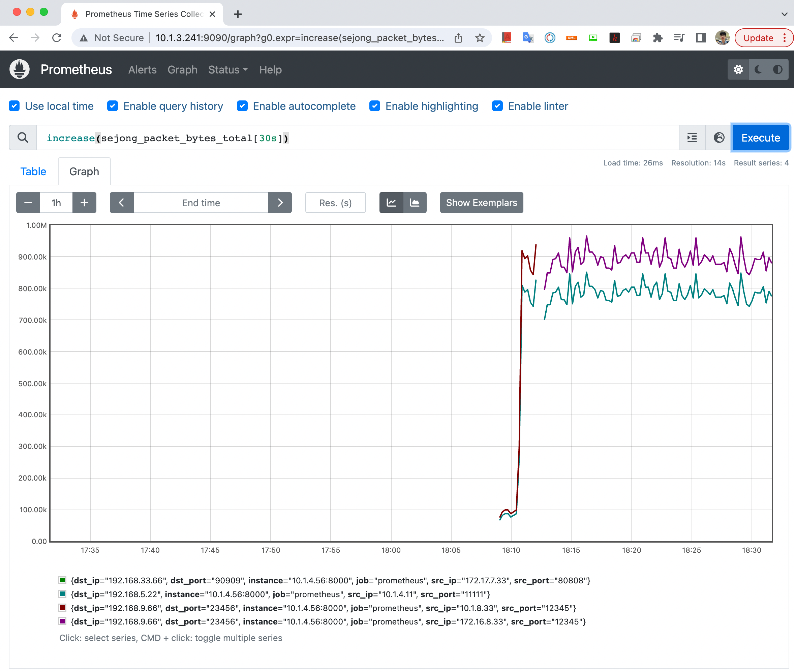Decrease the time range with minus
794x672 pixels.
(x=28, y=203)
